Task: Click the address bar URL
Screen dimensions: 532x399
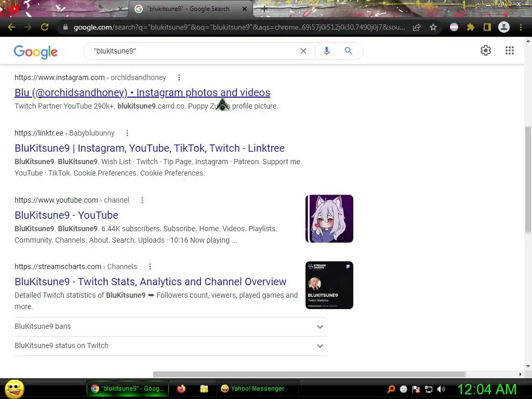Action: pos(239,27)
